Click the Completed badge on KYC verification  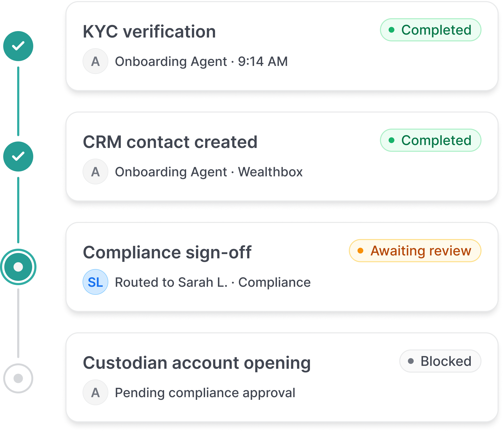431,30
